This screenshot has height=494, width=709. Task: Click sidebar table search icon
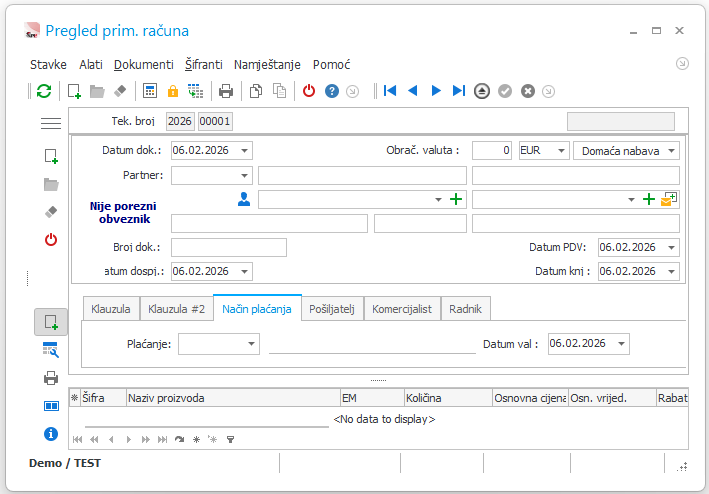[51, 350]
